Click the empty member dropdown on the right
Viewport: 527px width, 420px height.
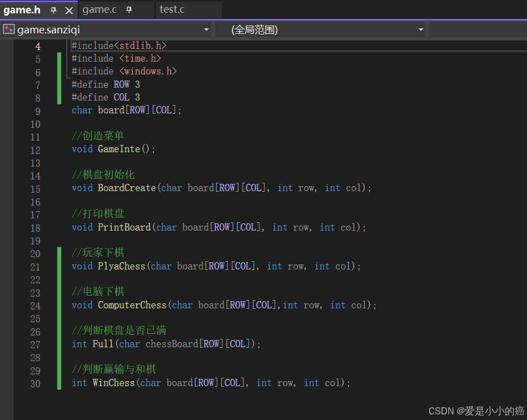(x=477, y=29)
